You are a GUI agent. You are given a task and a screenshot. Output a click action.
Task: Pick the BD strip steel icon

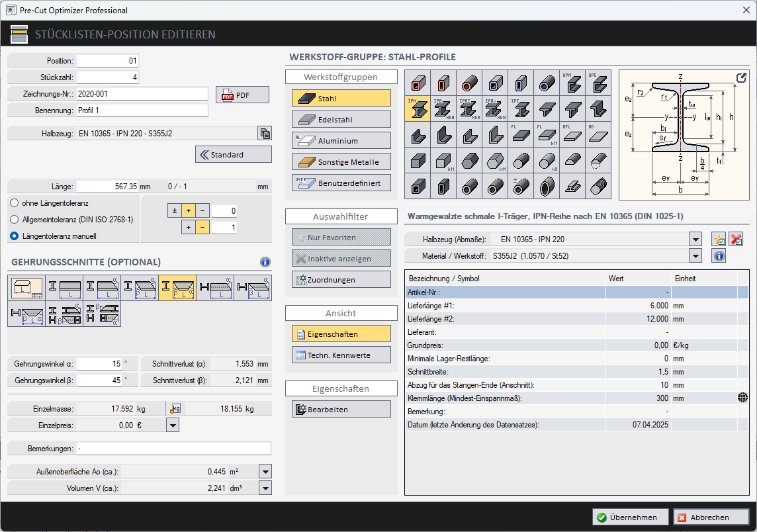pyautogui.click(x=598, y=134)
